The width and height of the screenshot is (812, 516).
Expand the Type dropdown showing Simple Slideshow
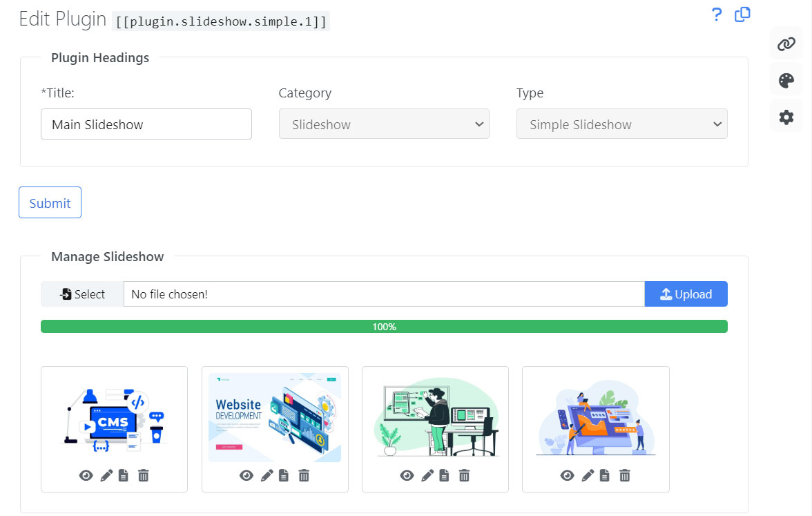[621, 124]
